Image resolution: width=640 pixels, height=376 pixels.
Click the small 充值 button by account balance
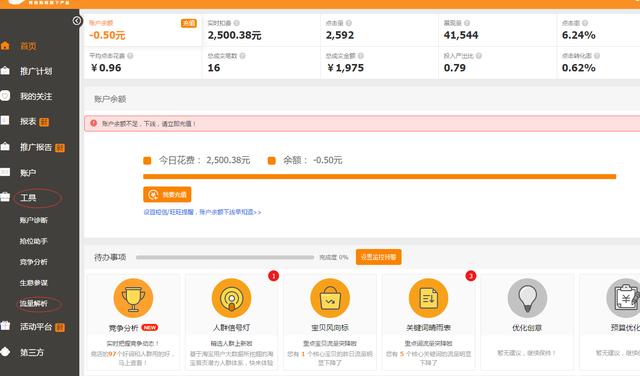(x=189, y=23)
